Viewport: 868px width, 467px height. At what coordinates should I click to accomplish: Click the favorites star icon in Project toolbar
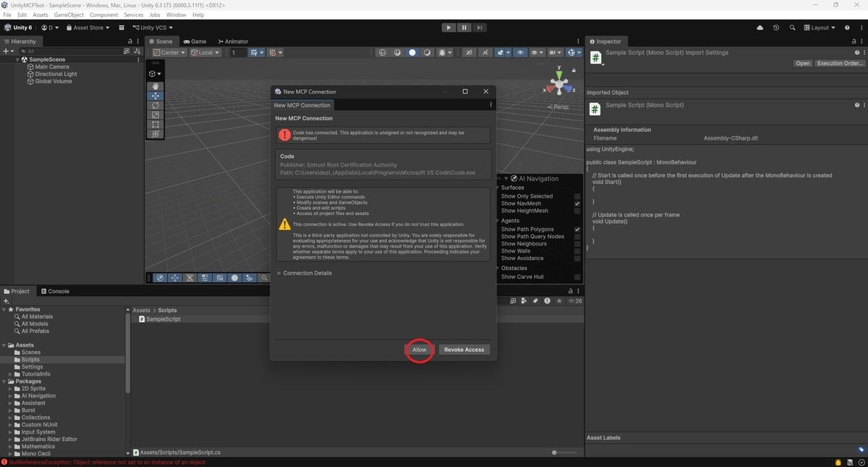click(x=558, y=300)
